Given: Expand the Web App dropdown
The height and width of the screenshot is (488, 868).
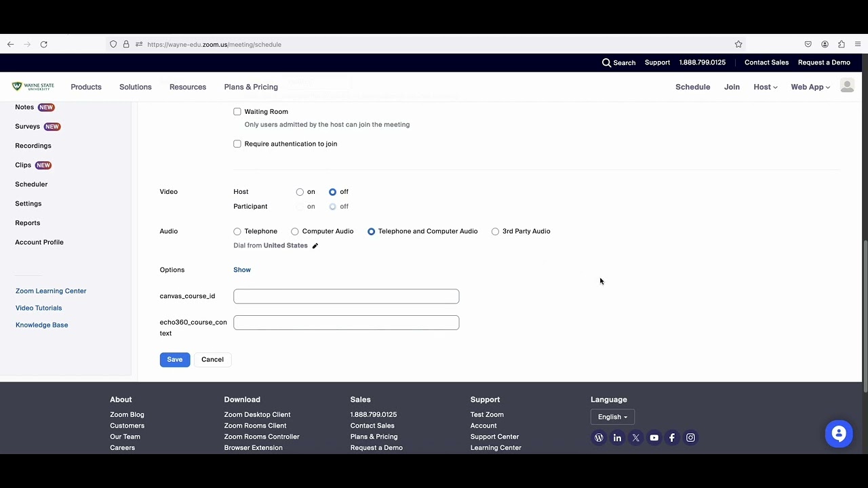Looking at the screenshot, I should click(x=810, y=87).
